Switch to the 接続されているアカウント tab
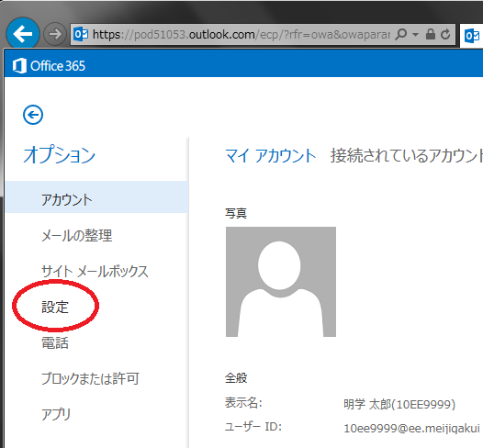Image resolution: width=483 pixels, height=448 pixels. [x=407, y=155]
